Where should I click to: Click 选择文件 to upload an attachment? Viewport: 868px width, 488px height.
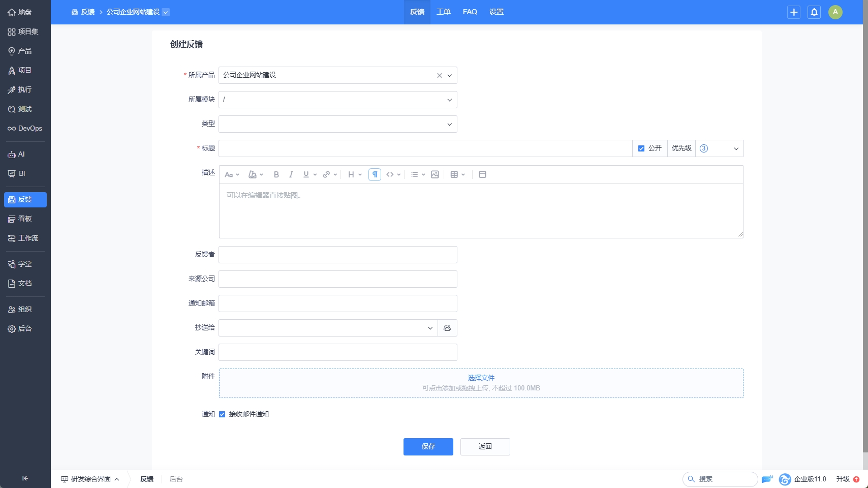(x=481, y=378)
